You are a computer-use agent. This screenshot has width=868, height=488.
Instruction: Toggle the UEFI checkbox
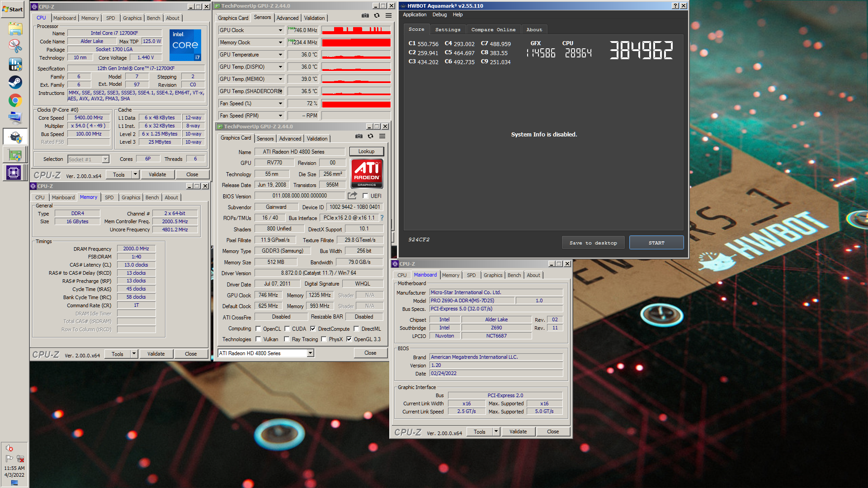point(365,196)
